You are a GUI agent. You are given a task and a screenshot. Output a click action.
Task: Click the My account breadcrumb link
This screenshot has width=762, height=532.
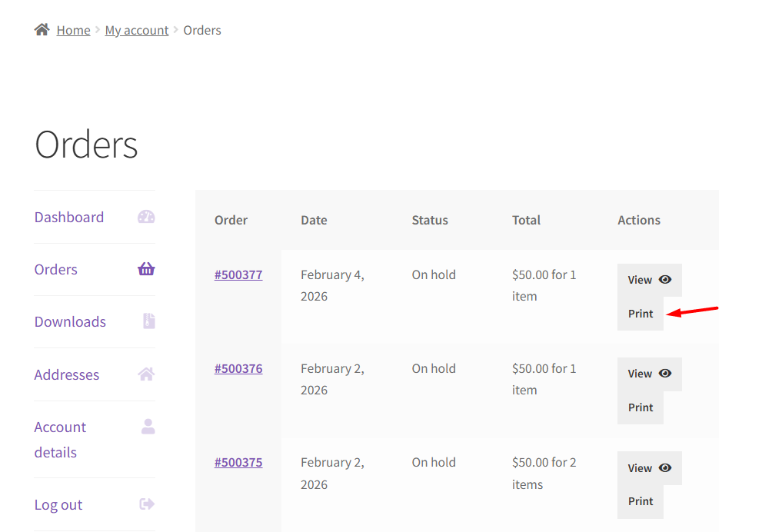click(x=136, y=30)
